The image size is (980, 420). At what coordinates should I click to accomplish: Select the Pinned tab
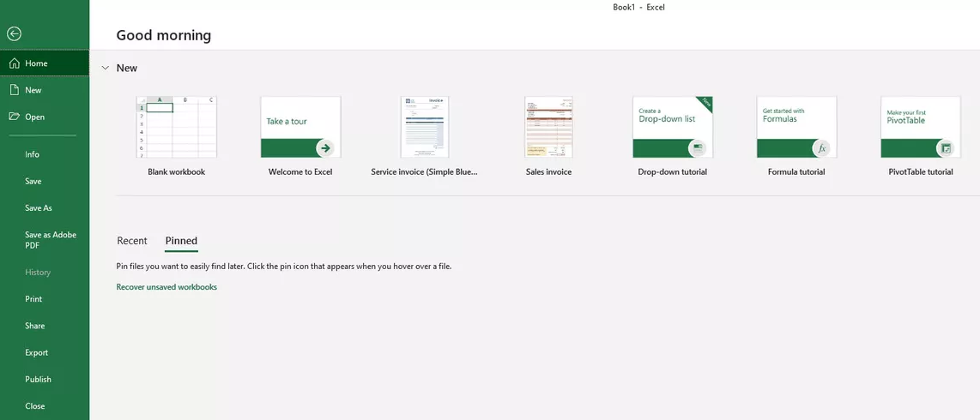pos(181,241)
